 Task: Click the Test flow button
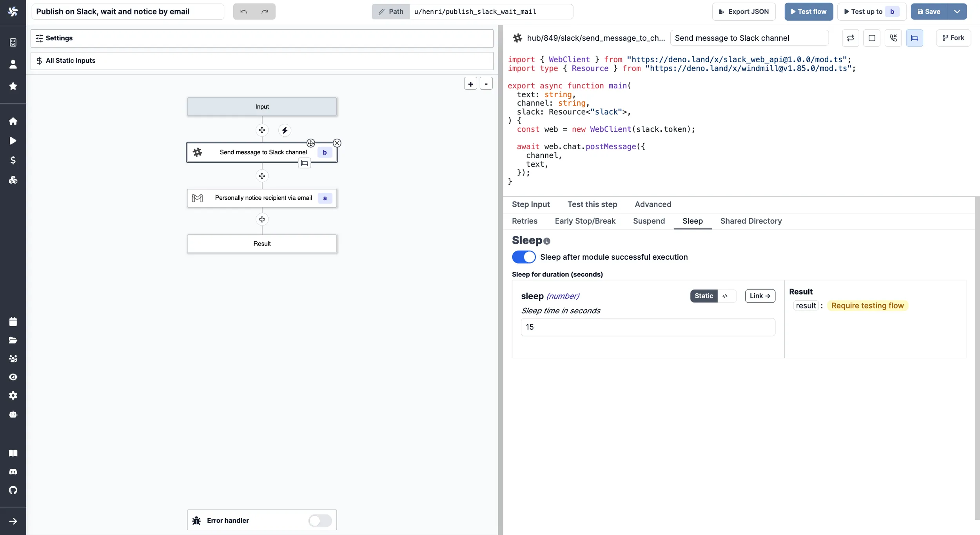point(808,12)
